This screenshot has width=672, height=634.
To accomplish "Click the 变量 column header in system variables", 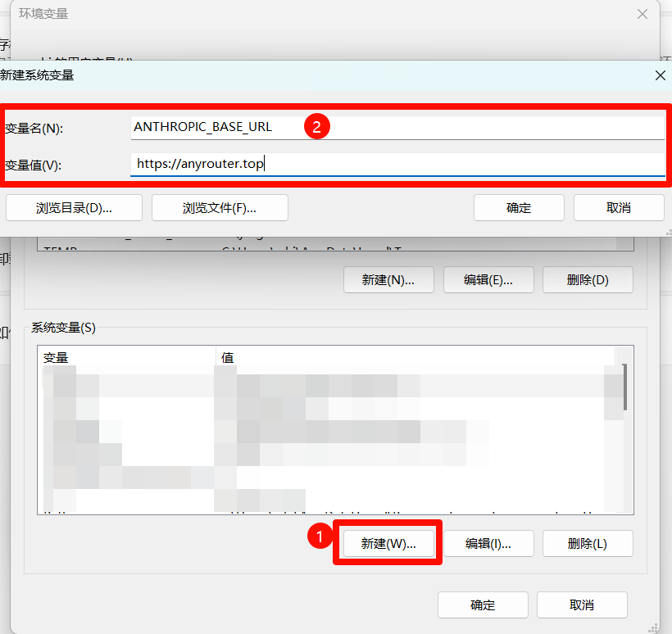I will click(127, 357).
